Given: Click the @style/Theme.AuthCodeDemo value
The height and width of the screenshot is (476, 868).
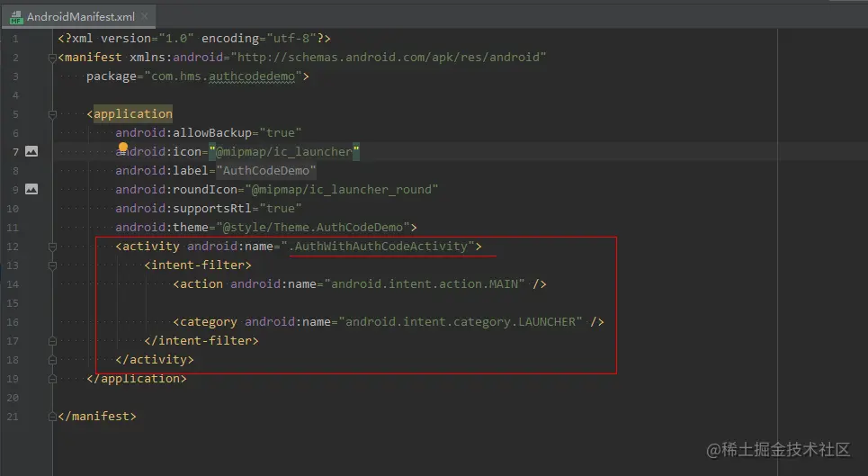Looking at the screenshot, I should tap(313, 227).
